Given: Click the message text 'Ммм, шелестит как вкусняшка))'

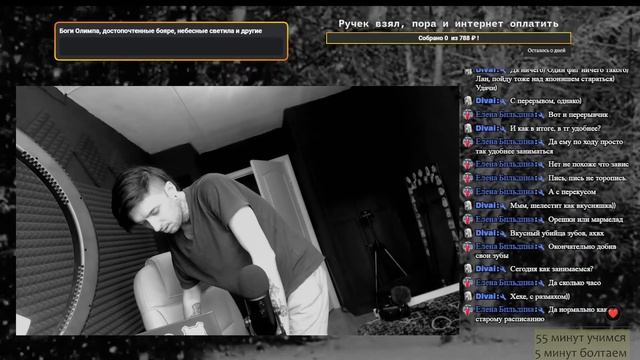Looking at the screenshot, I should [x=563, y=206].
